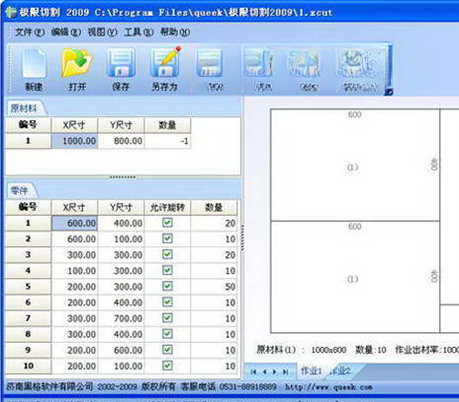Go to previous job with the back arrow
This screenshot has height=402, width=459.
tap(264, 371)
